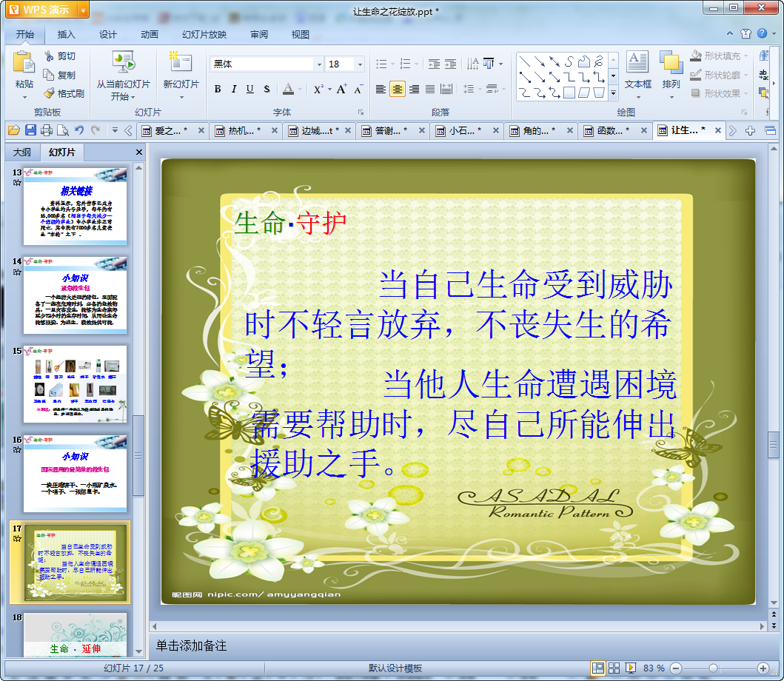Click the bulleted list icon

(381, 64)
